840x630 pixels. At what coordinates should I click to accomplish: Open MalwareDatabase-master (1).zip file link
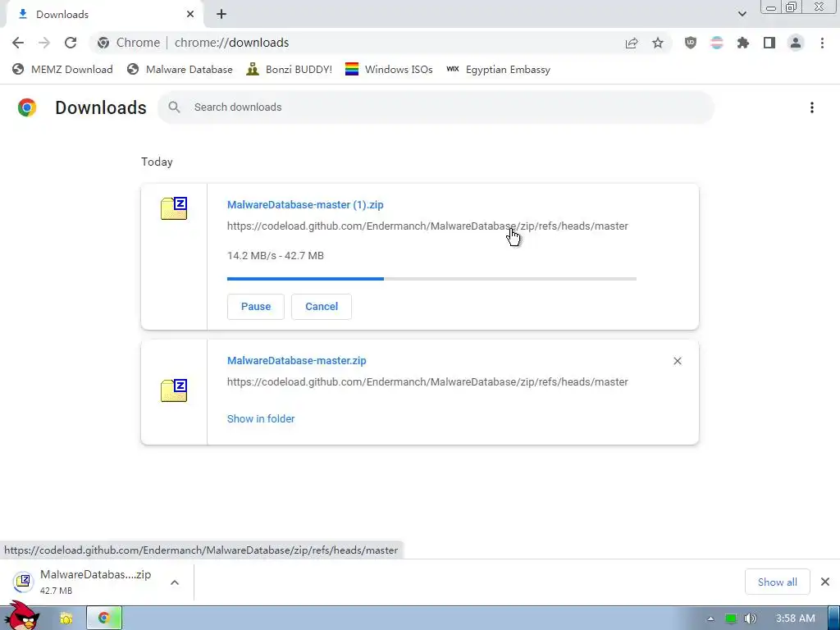click(305, 204)
